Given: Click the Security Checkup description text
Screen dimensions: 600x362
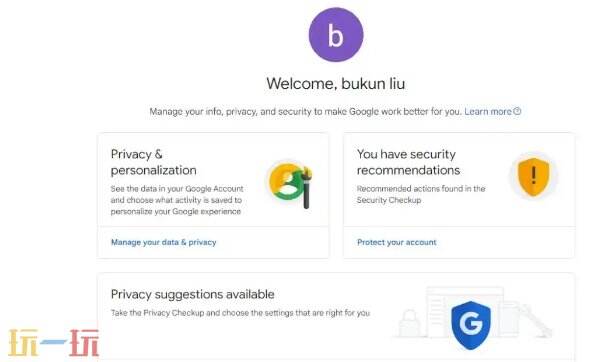Looking at the screenshot, I should [421, 194].
